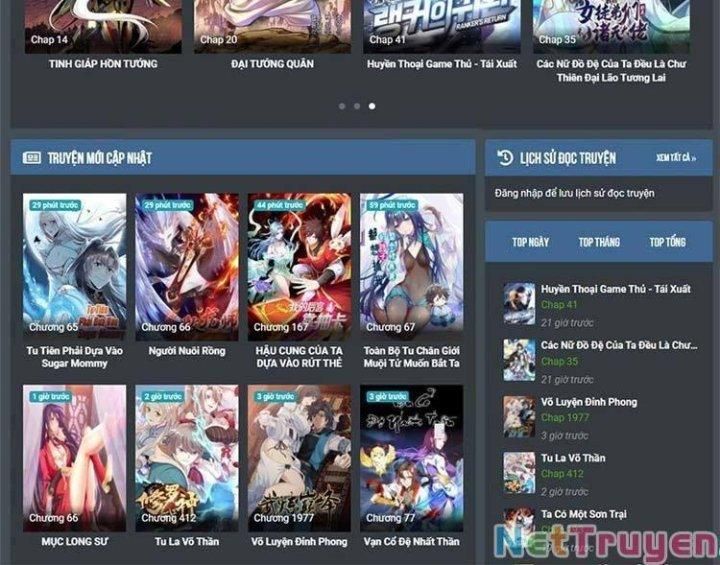Open Hậu Cung Của Ta cover thumbnail
The image size is (720, 565).
tap(299, 265)
